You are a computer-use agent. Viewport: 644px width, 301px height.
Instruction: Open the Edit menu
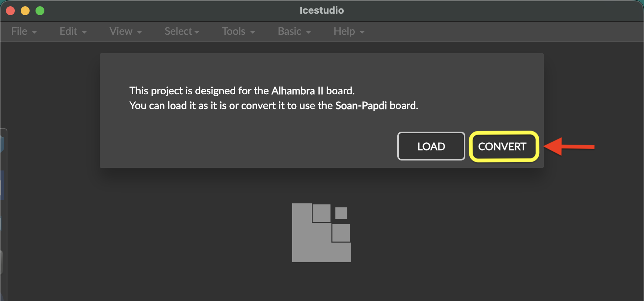tap(73, 31)
